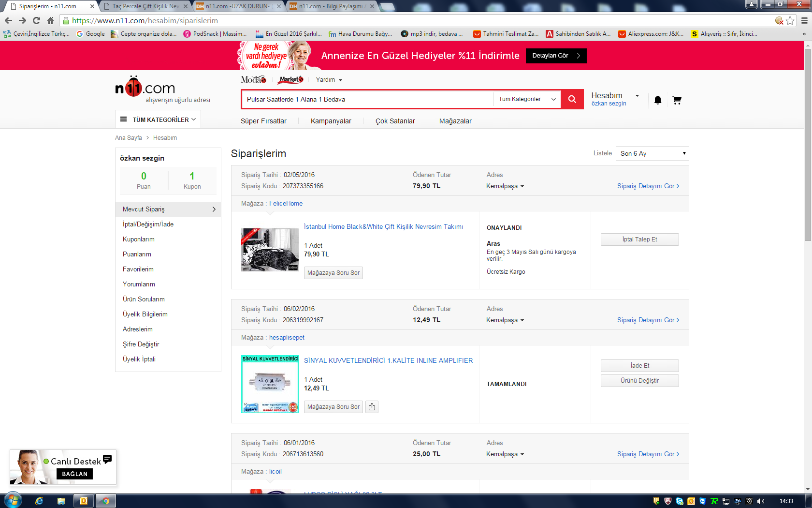
Task: Open Windows Explorer folder in taskbar
Action: coord(61,501)
